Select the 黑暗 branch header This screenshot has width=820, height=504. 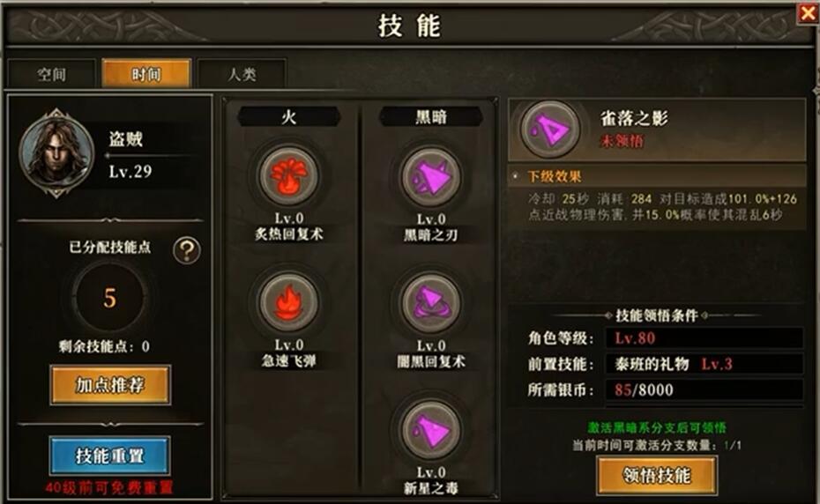431,116
